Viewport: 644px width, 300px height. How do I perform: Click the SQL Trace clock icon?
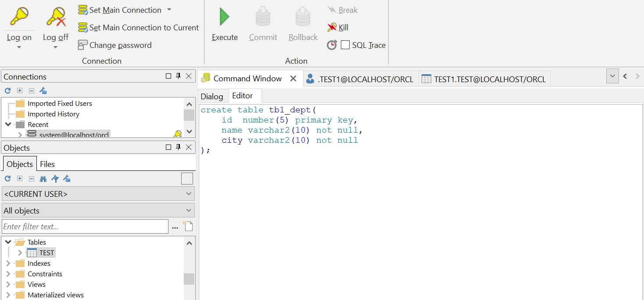[332, 45]
